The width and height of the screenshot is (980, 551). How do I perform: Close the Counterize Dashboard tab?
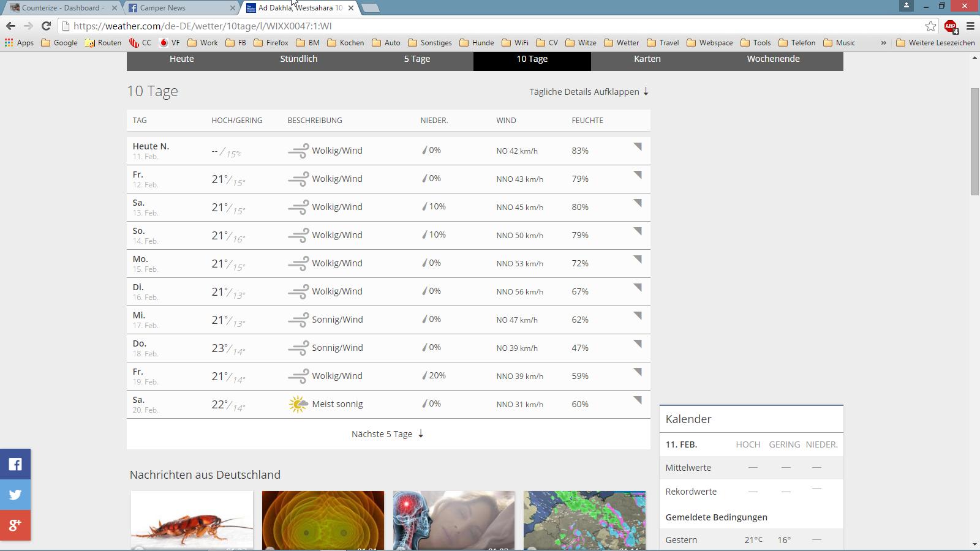[114, 8]
